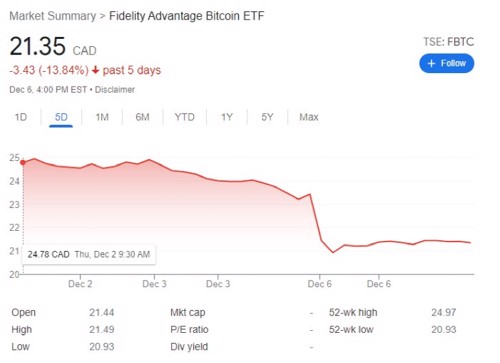Screen dimensions: 500x363
Task: Open the Market Summary breadcrumb link
Action: (x=53, y=16)
